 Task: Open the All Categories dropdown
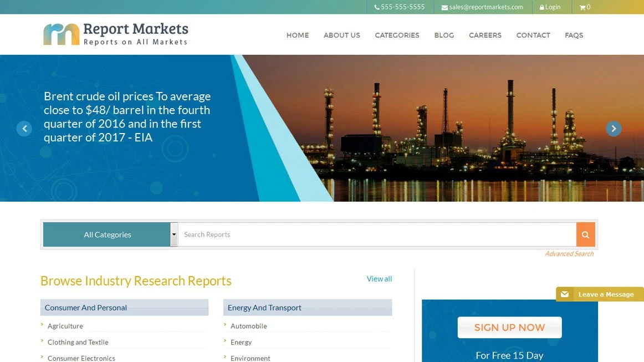pos(108,234)
